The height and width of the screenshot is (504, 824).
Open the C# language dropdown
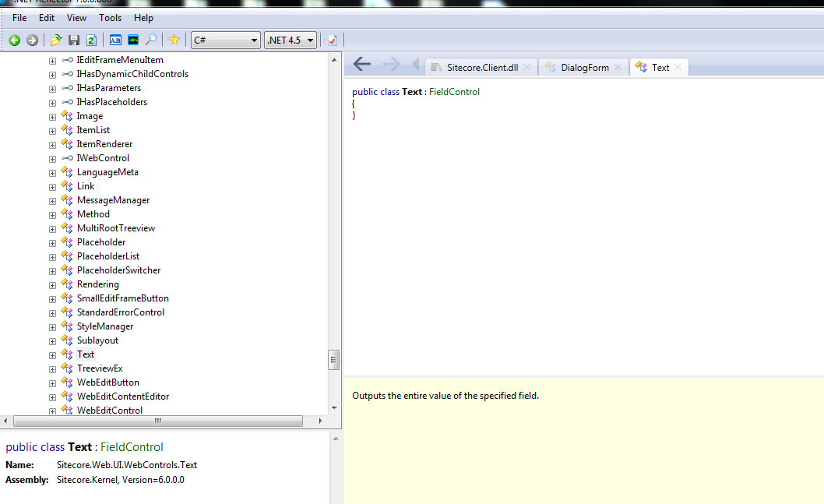coord(226,40)
